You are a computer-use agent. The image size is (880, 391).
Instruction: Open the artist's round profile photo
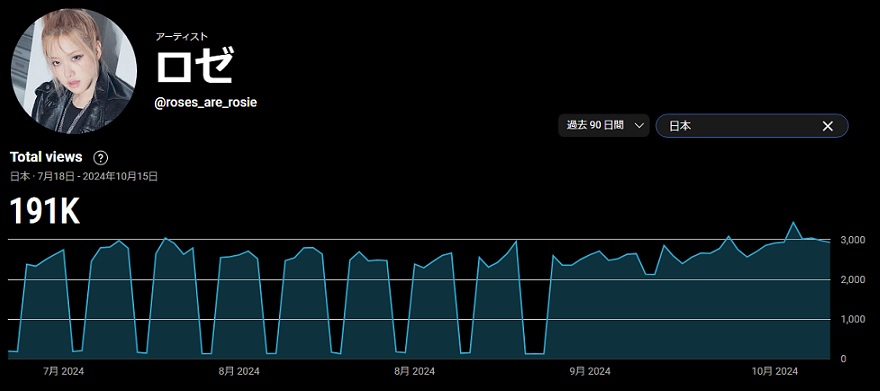(x=74, y=71)
